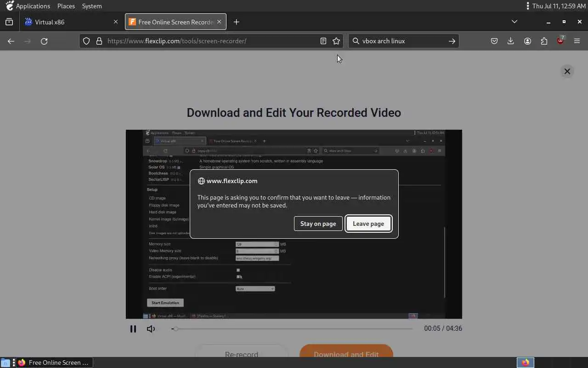Close the Virtual x86 tab
The height and width of the screenshot is (368, 588).
tap(116, 22)
